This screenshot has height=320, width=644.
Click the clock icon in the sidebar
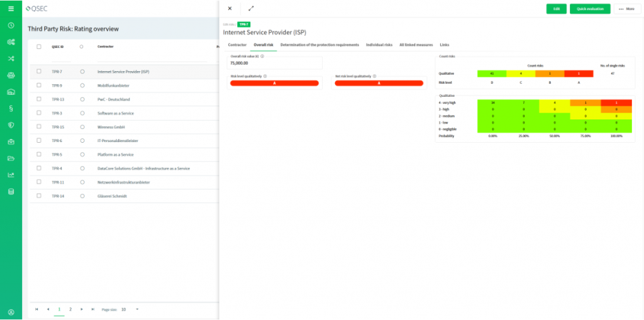[11, 26]
